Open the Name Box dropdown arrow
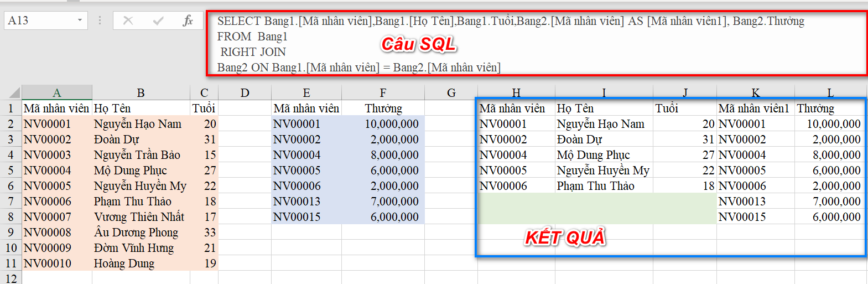868x284 pixels. (x=80, y=20)
